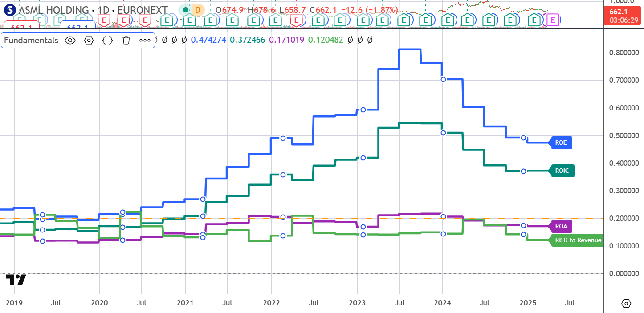Select the ROE data point at 2022
644x313 pixels.
click(283, 138)
